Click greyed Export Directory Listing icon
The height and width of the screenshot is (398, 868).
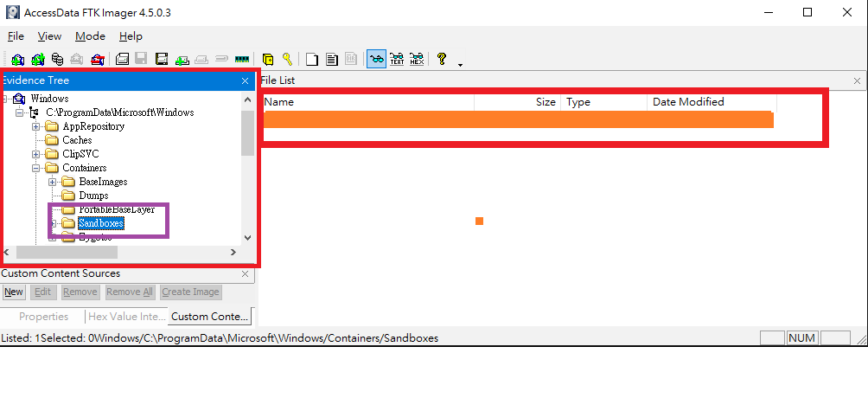click(351, 59)
